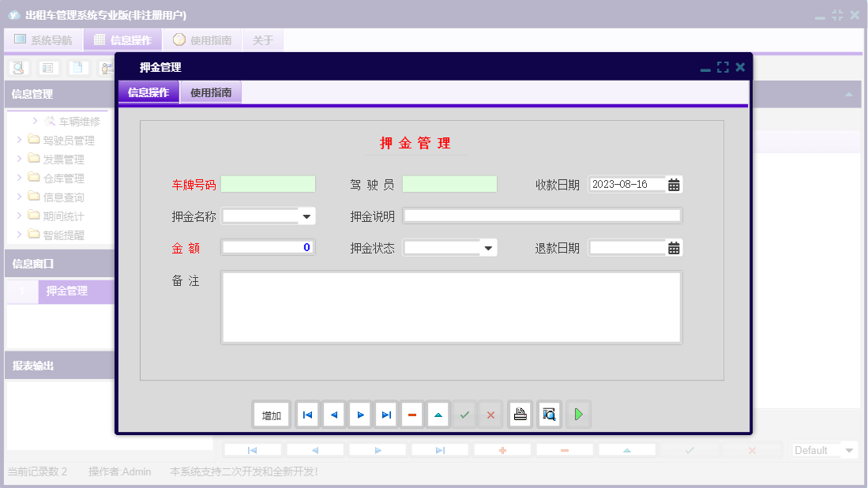Go to the next record with blue arrow
The height and width of the screenshot is (488, 868).
pyautogui.click(x=359, y=414)
